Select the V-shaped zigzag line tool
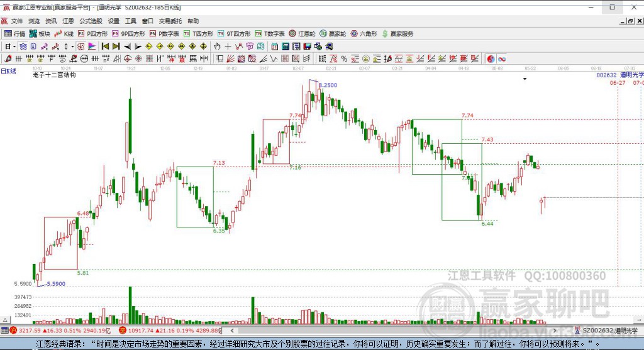The image size is (644, 350). tap(274, 58)
